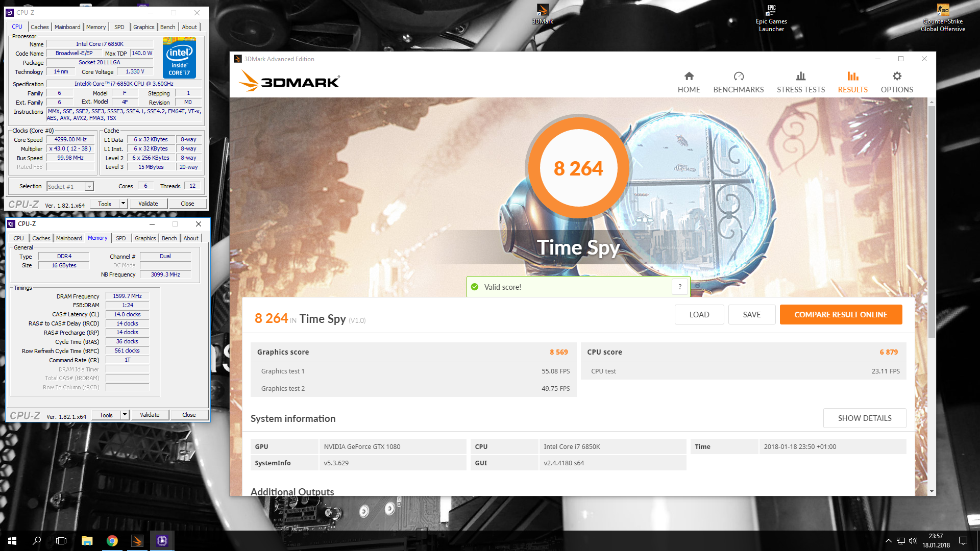
Task: Show hidden system tray icons
Action: point(888,541)
